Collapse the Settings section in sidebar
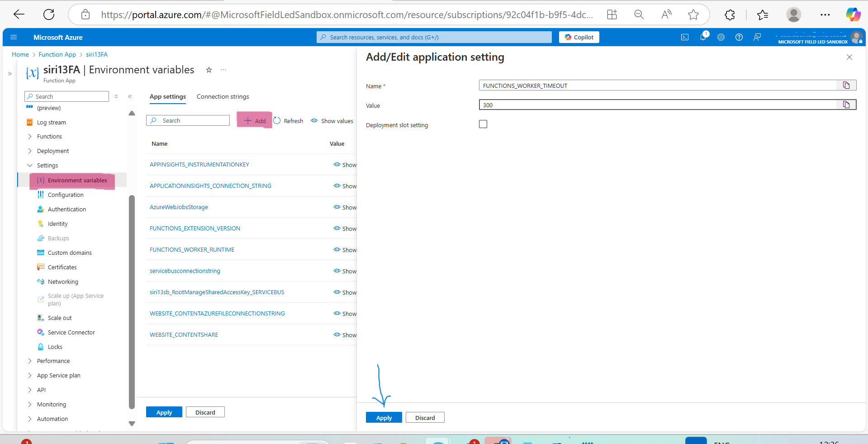Screen dimensions: 868x444 point(30,165)
